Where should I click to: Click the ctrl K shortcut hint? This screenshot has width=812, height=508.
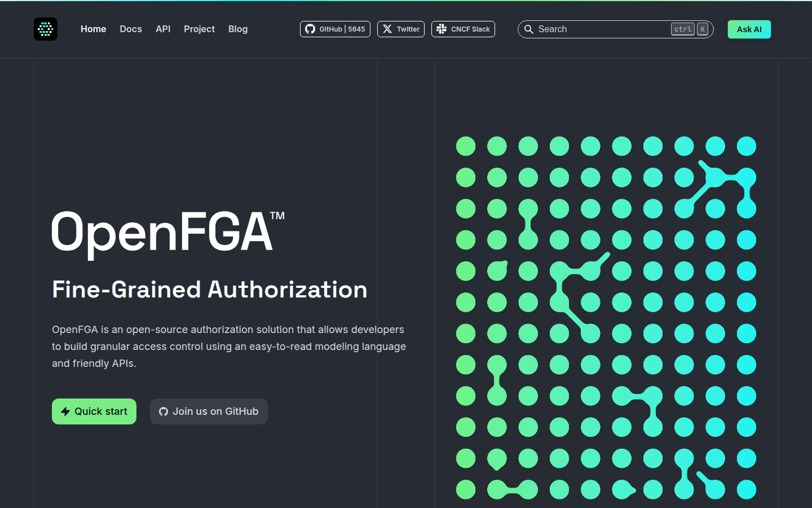point(690,29)
